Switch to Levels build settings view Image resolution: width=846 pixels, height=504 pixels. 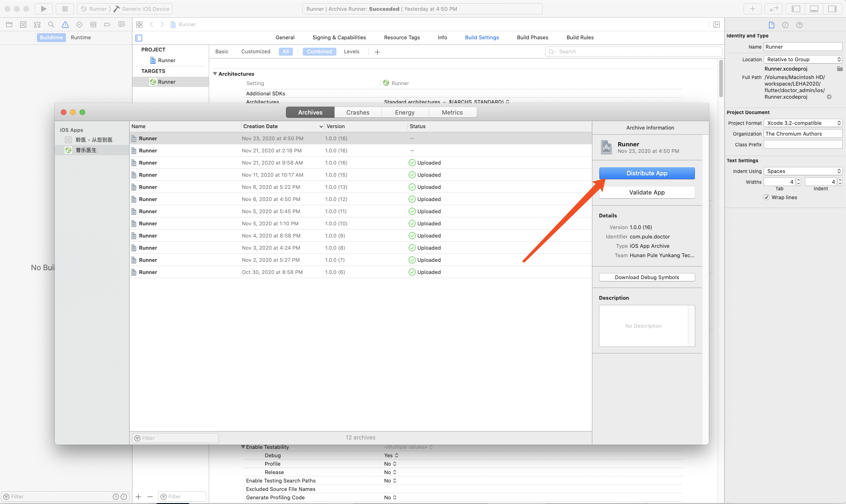(351, 51)
